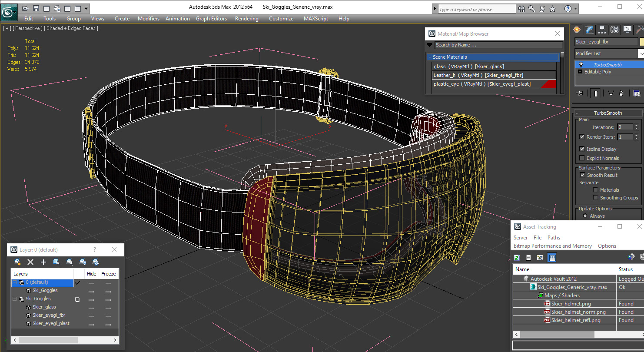Viewport: 644px width, 352px height.
Task: Collapse the TurboSmooth rollout header
Action: 608,113
